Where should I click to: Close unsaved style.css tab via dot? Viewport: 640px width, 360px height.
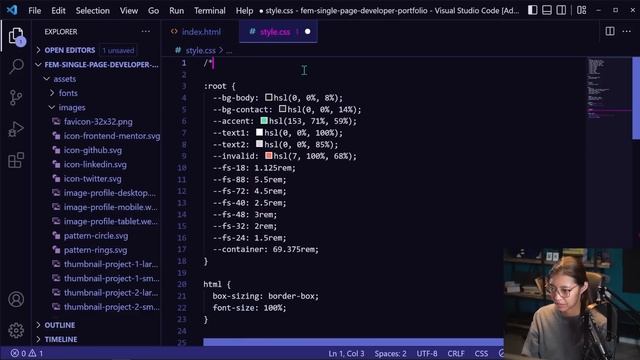click(307, 31)
